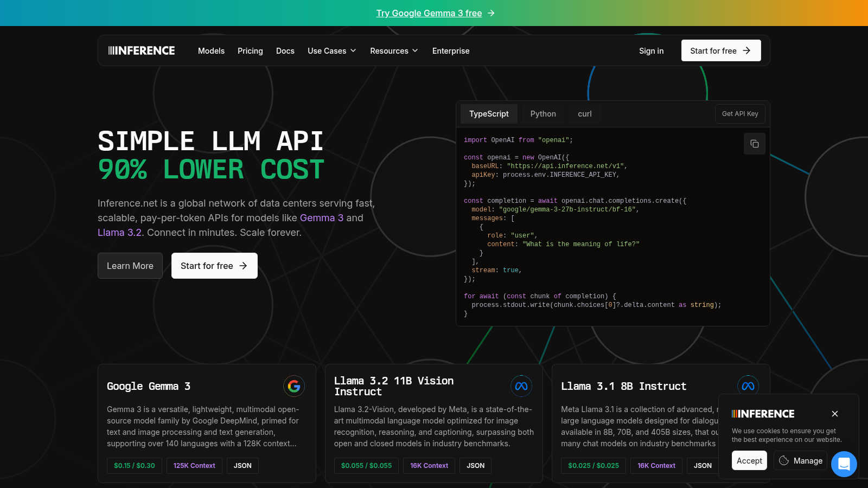
Task: Click 16K Context tag on Llama 3.2 card
Action: pyautogui.click(x=429, y=466)
